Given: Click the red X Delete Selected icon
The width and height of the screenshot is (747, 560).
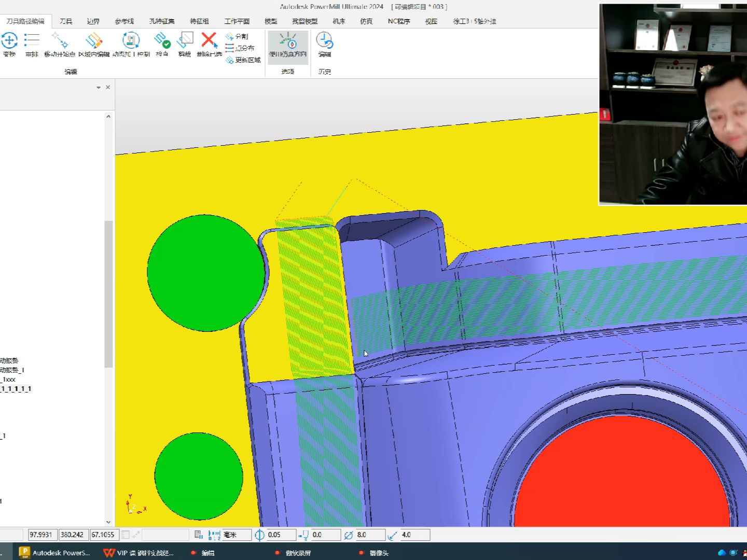Looking at the screenshot, I should 209,40.
